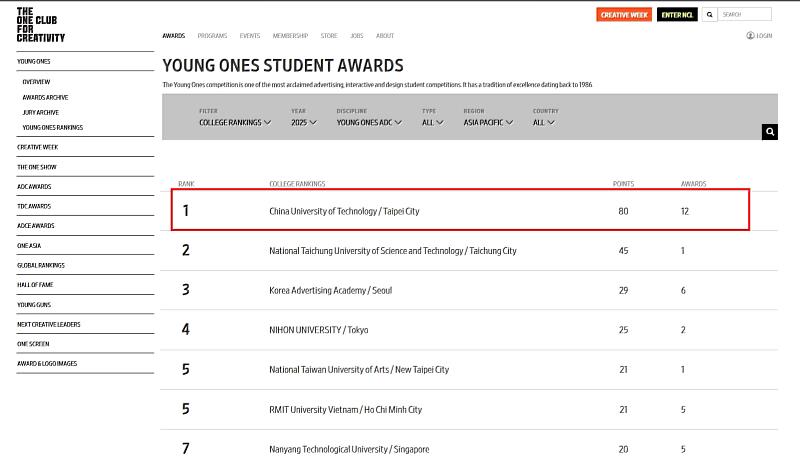Open Awards Archive in the sidebar

pyautogui.click(x=45, y=97)
